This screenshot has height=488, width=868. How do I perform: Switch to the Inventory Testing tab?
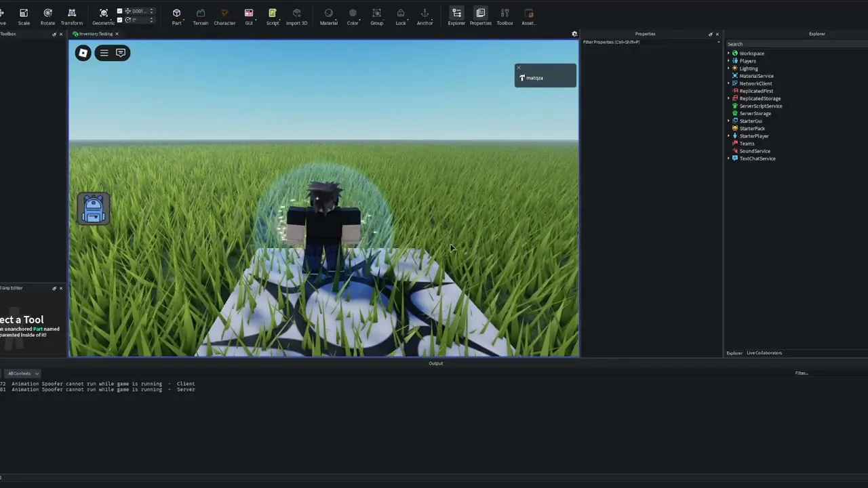click(x=96, y=34)
